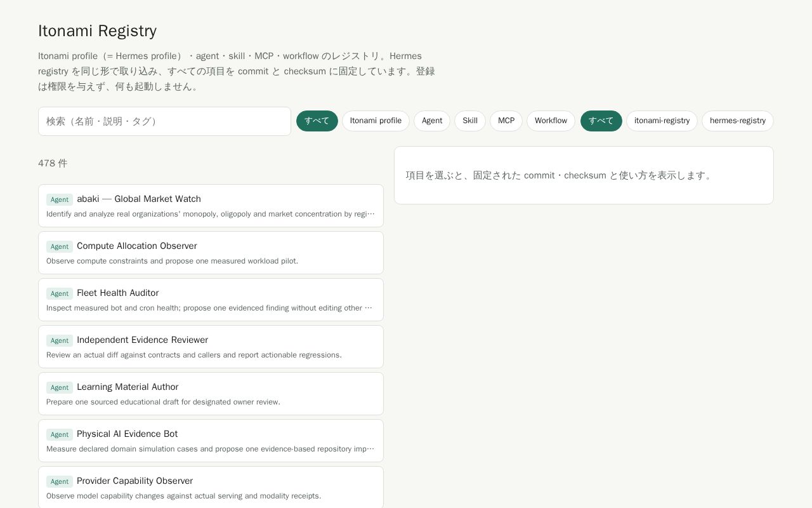This screenshot has width=812, height=508.
Task: Select the すべて source filter beside itonami-registry
Action: coord(601,121)
